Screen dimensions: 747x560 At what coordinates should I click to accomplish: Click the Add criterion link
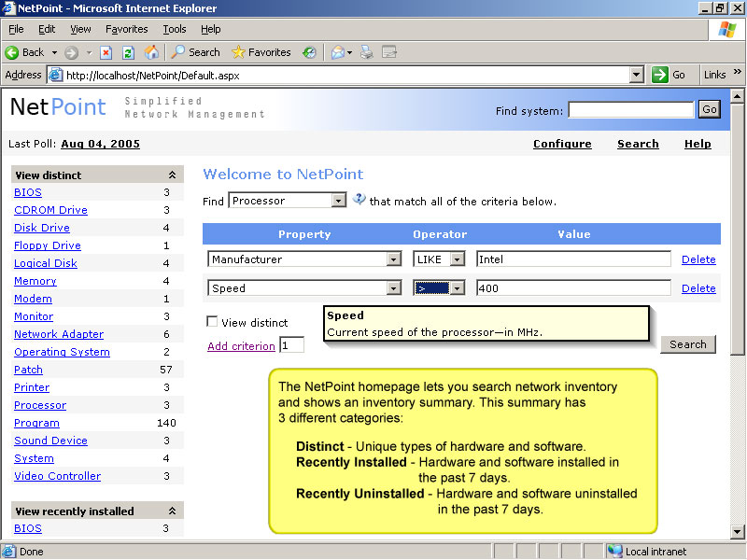pos(241,346)
